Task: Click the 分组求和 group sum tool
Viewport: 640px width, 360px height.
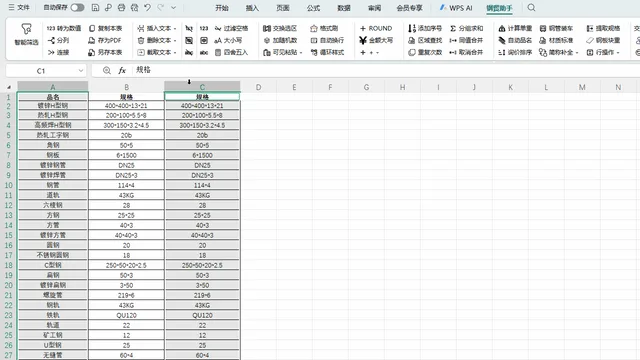Action: 466,28
